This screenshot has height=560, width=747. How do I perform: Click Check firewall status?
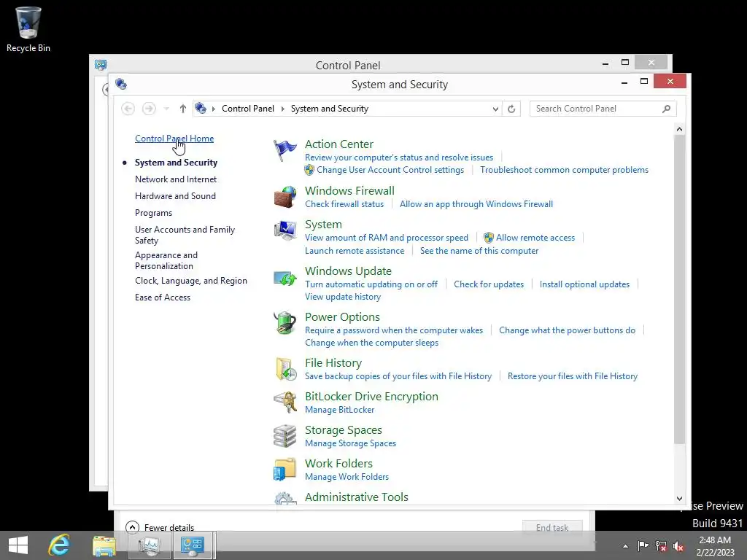coord(344,204)
